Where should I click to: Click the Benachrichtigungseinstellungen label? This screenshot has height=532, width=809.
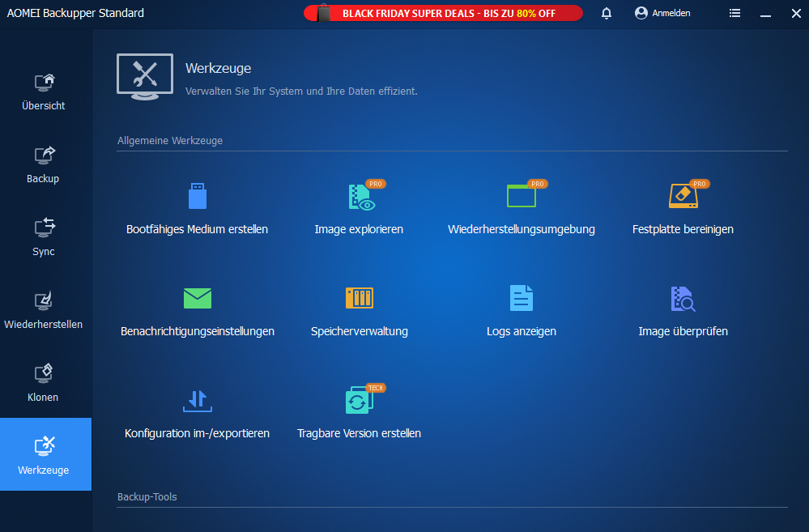tap(197, 331)
